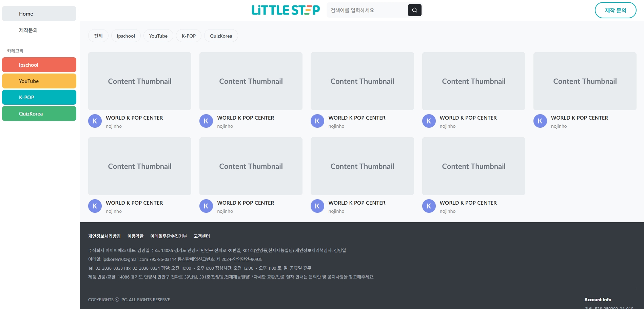Click the K avatar of top-right content card
This screenshot has height=309, width=644.
click(540, 121)
